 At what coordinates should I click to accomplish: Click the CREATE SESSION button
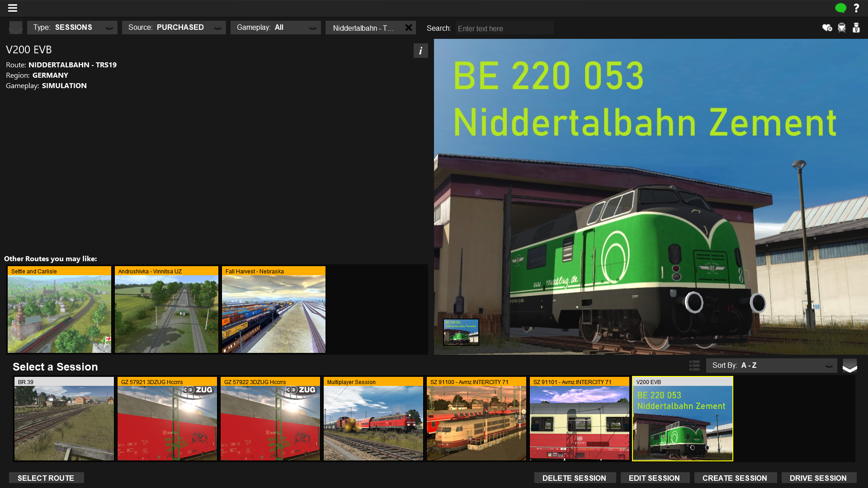[735, 478]
